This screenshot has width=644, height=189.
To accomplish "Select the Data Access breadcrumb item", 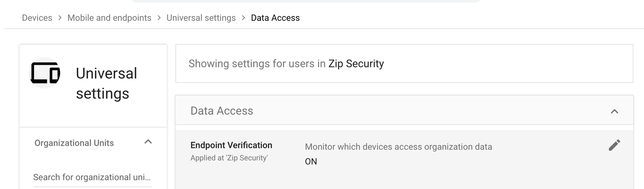I will (275, 18).
